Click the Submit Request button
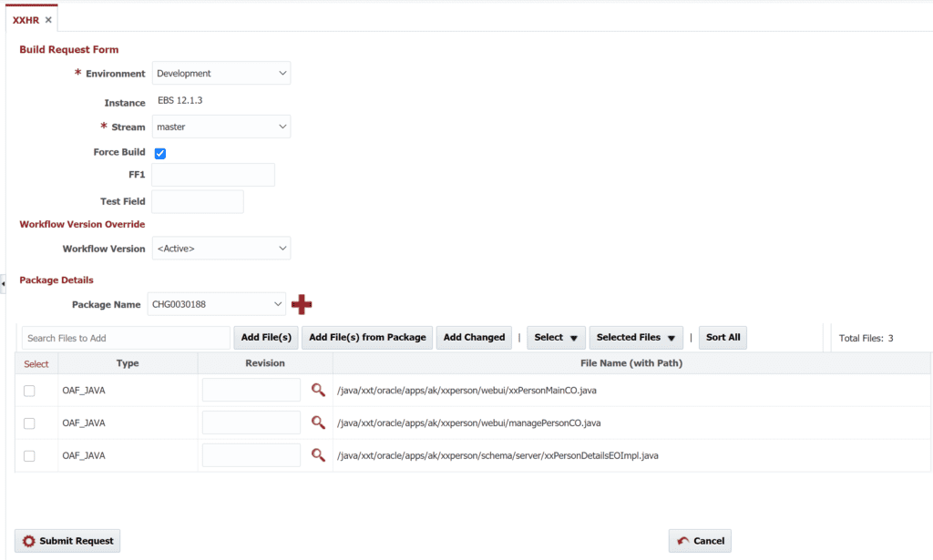Screen dimensions: 933x560 68,541
